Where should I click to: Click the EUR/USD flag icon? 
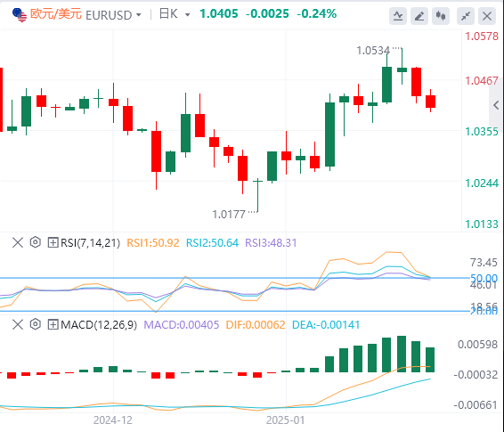pyautogui.click(x=20, y=15)
